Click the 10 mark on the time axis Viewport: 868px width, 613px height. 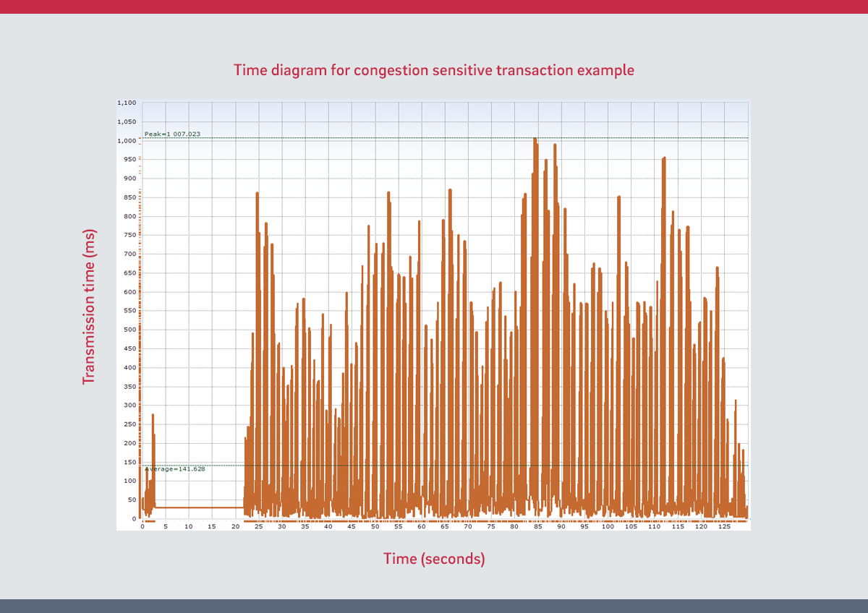click(x=189, y=527)
